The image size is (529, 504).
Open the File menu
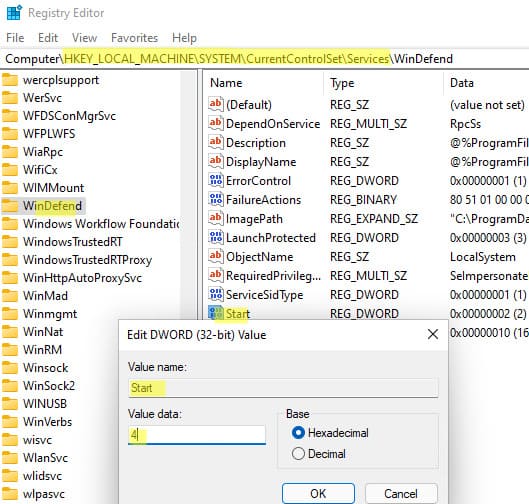[15, 38]
